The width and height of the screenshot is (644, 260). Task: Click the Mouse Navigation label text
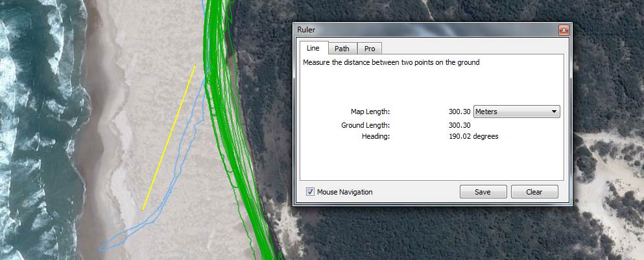tap(344, 192)
